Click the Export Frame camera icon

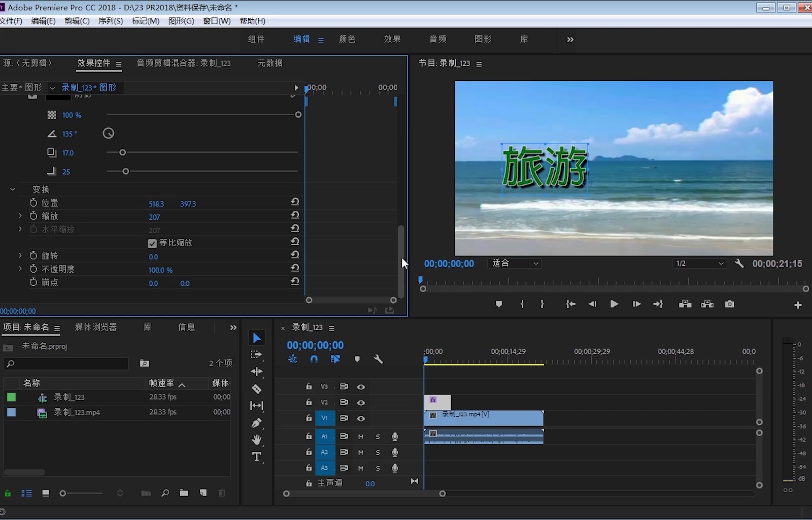[730, 304]
